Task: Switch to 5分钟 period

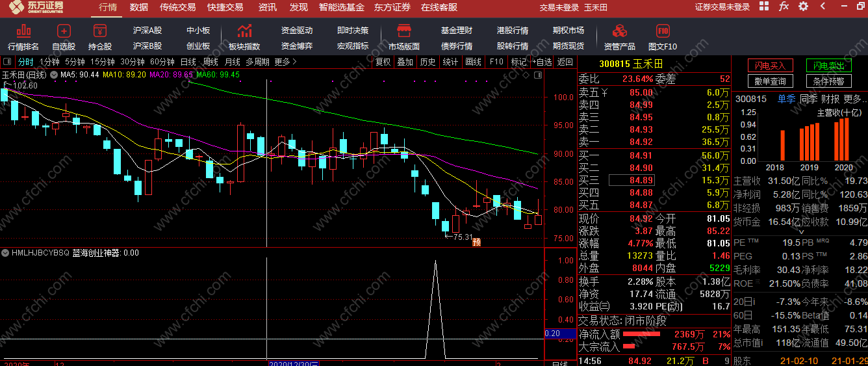Action: click(x=75, y=62)
